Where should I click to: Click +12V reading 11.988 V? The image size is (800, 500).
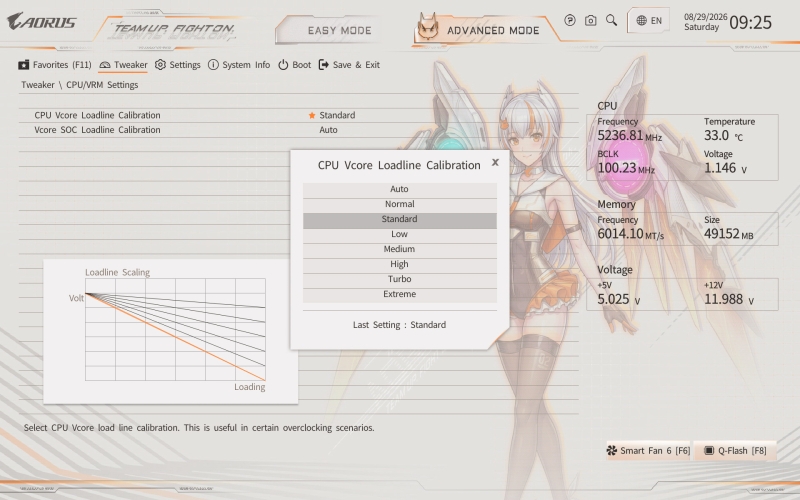(x=729, y=299)
